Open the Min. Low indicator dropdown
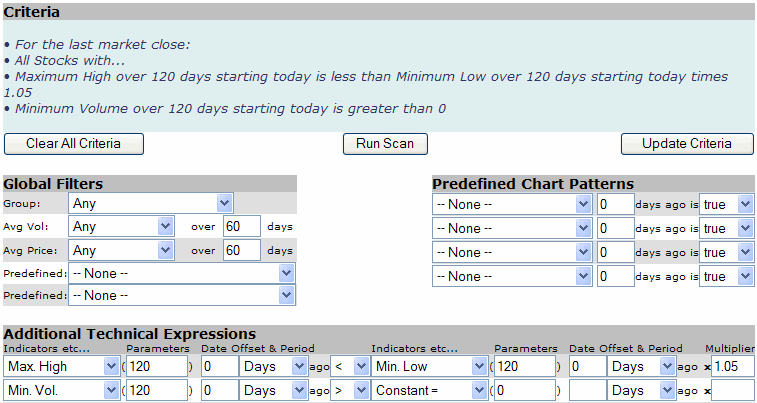Image resolution: width=757 pixels, height=403 pixels. click(429, 367)
